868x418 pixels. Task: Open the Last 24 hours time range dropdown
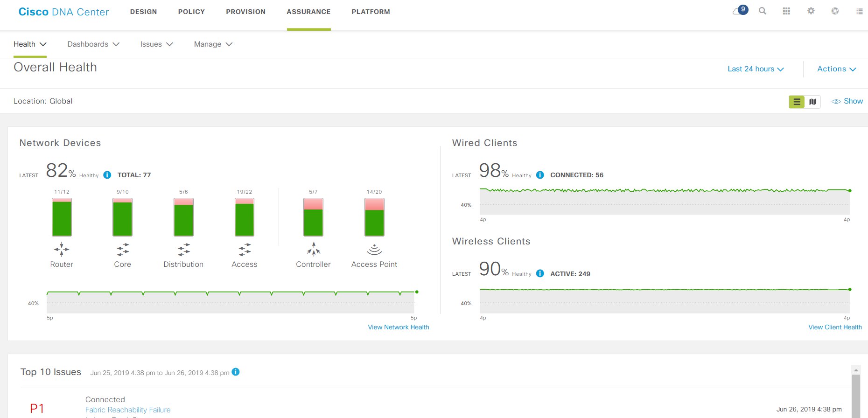(756, 69)
